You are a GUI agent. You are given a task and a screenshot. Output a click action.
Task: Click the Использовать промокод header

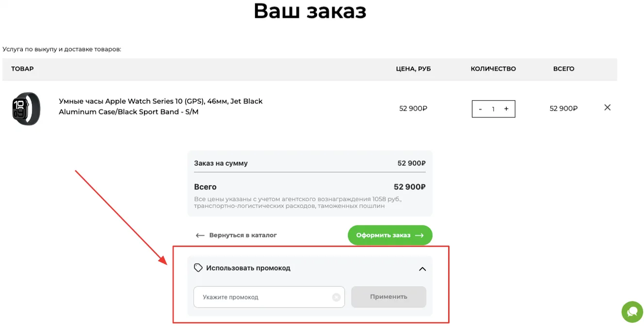[x=248, y=268]
